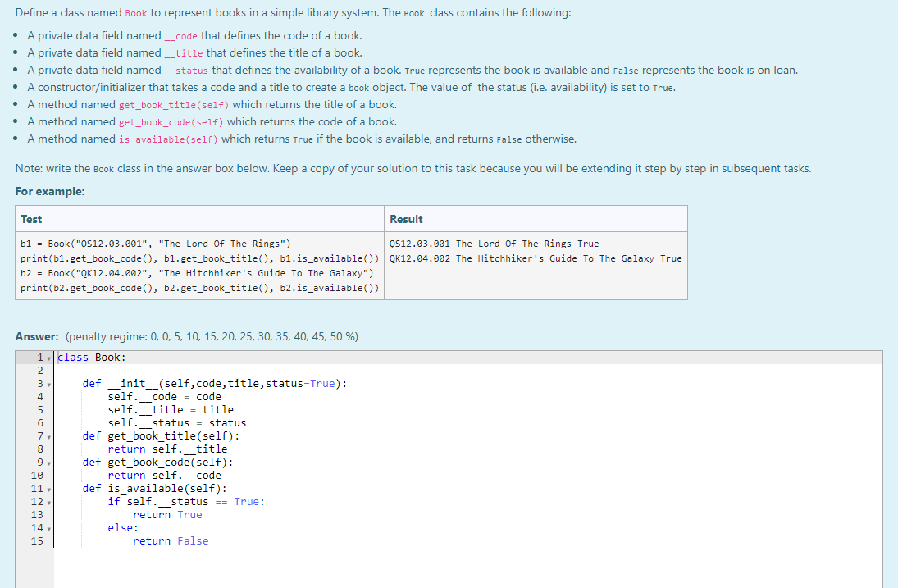Click code line 'def is_available(self):'
898x588 pixels.
tap(155, 489)
